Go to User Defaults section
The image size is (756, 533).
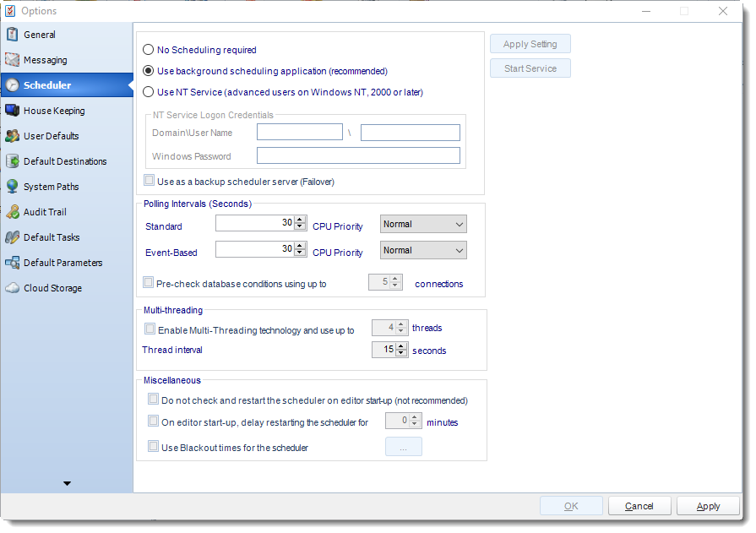[67, 136]
